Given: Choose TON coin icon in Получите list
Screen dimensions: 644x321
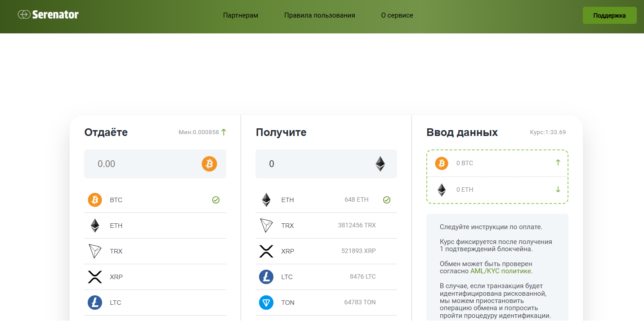Looking at the screenshot, I should (266, 303).
